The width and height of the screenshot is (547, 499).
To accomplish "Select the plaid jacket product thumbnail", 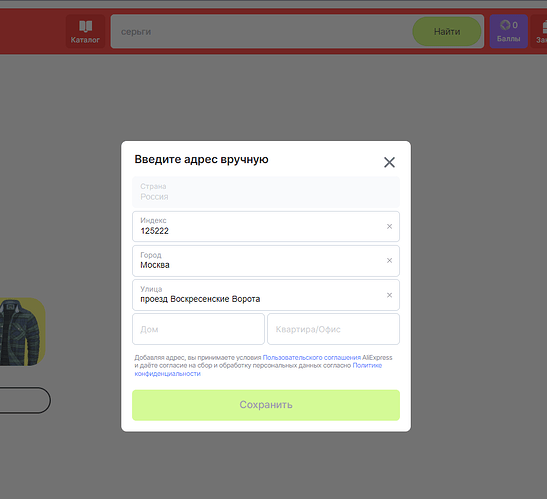I will click(x=22, y=332).
